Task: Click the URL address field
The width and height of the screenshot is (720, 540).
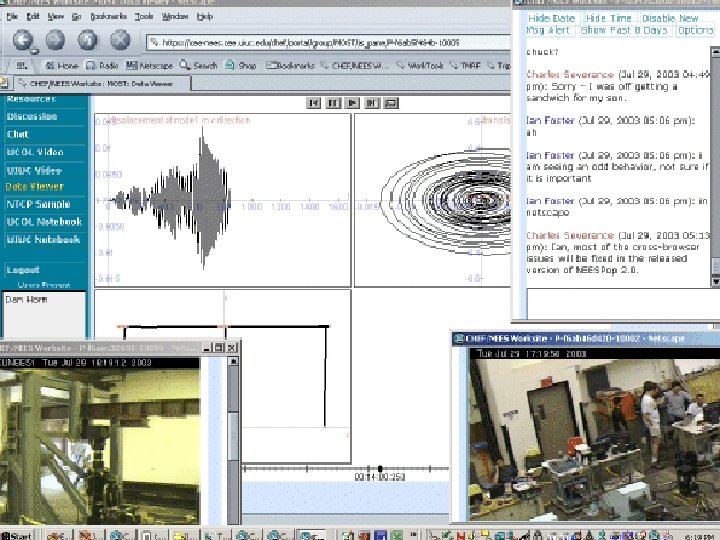Action: [320, 42]
